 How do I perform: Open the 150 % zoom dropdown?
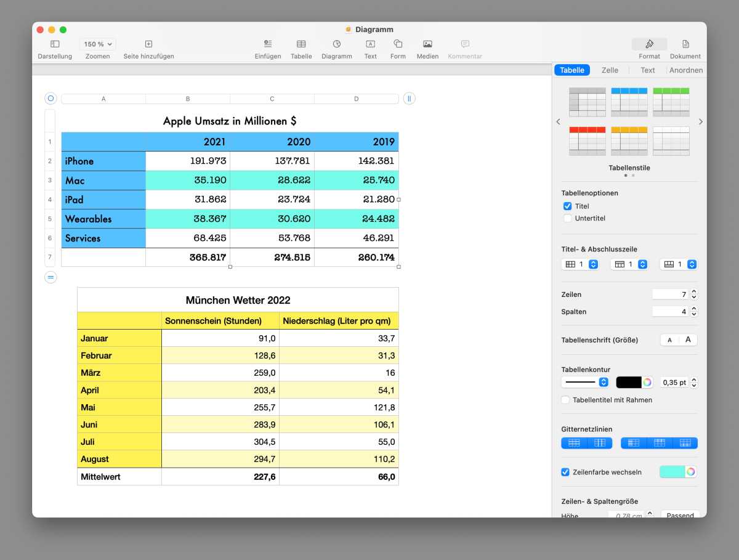click(98, 44)
